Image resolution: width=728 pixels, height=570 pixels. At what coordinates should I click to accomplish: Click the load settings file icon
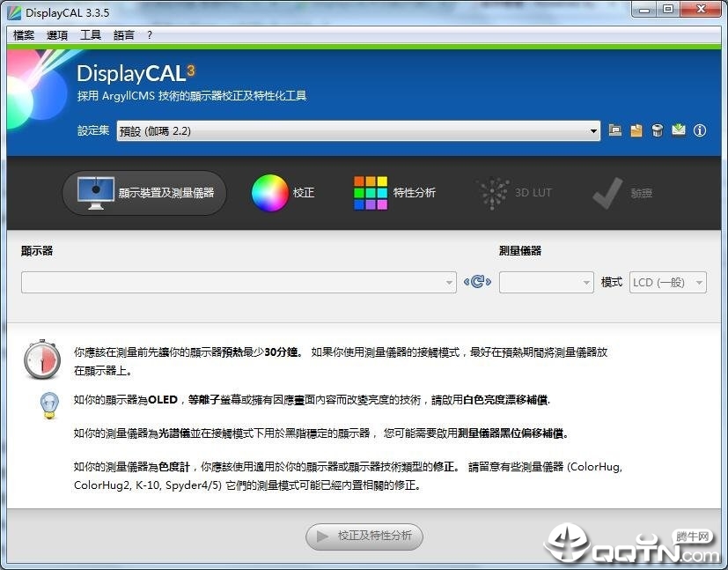(x=615, y=130)
